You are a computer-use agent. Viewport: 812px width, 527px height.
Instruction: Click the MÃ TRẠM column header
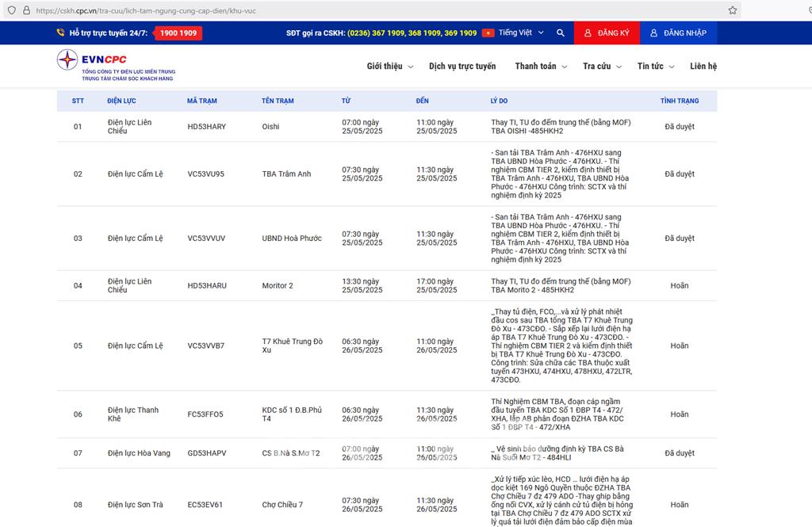201,101
